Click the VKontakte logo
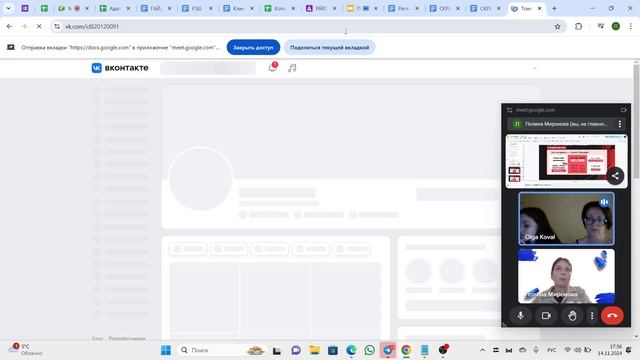This screenshot has height=360, width=640. click(x=120, y=68)
